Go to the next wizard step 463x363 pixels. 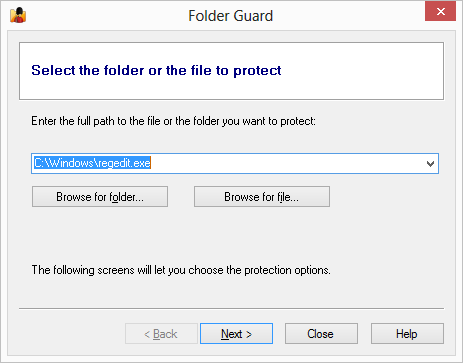tap(236, 334)
